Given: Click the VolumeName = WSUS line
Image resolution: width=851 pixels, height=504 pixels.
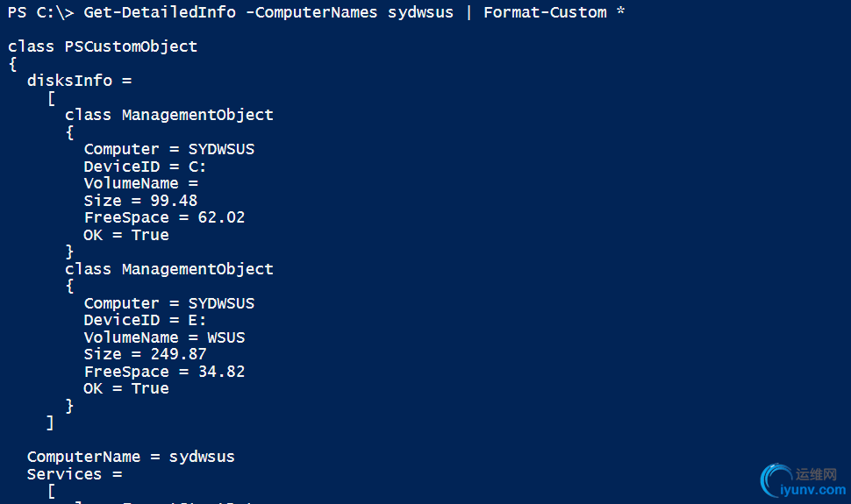Looking at the screenshot, I should (164, 337).
